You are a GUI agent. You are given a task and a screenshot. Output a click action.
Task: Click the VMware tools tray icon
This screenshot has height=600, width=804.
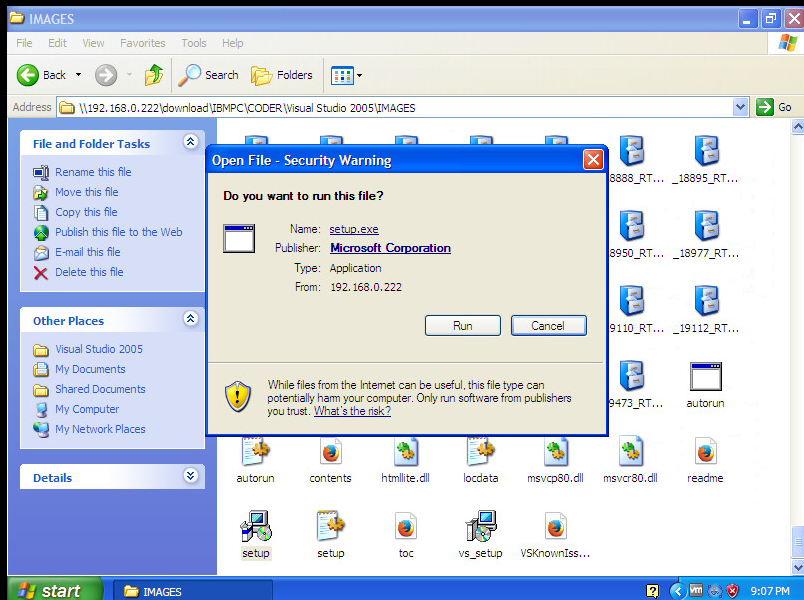pos(696,591)
